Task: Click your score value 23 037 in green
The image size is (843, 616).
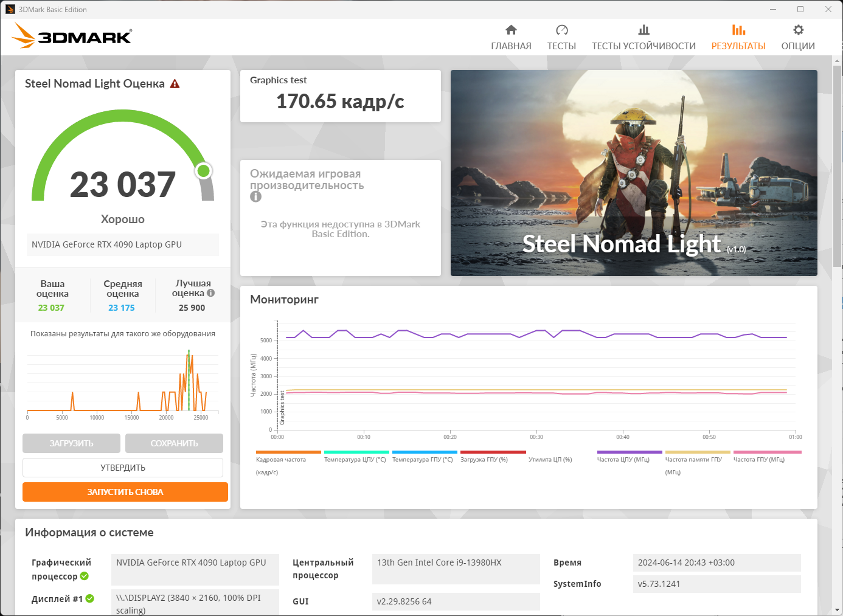Action: (x=51, y=308)
